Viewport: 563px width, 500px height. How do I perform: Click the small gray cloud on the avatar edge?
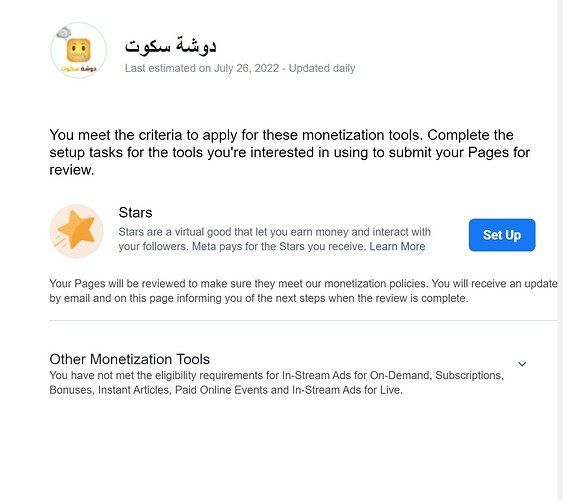pos(64,33)
